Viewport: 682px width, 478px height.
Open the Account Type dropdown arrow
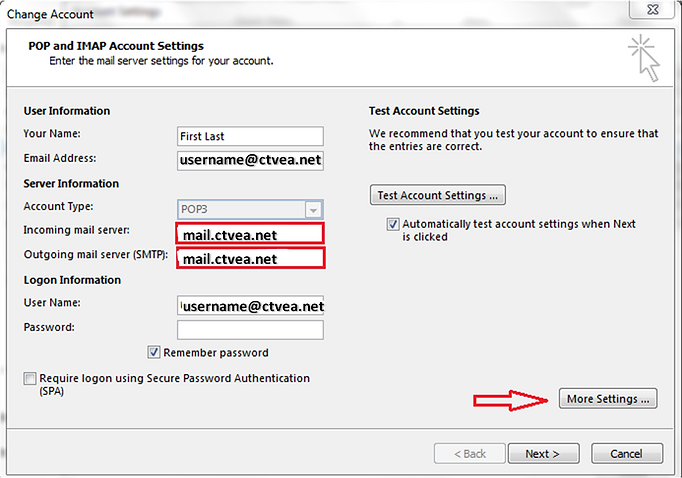pos(313,210)
